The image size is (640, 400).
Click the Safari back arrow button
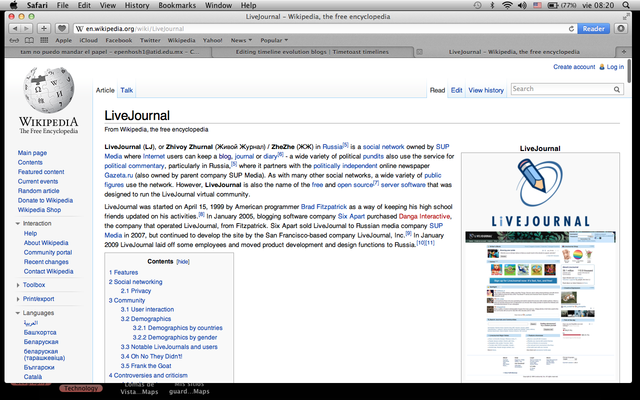pos(15,29)
